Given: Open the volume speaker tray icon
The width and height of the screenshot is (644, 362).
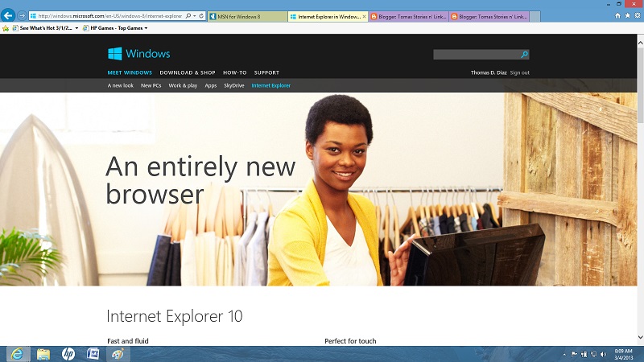Looking at the screenshot, I should coord(603,354).
